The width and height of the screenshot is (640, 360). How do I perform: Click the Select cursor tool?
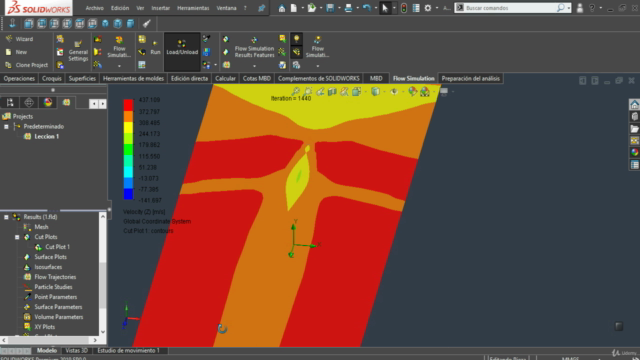click(x=384, y=8)
